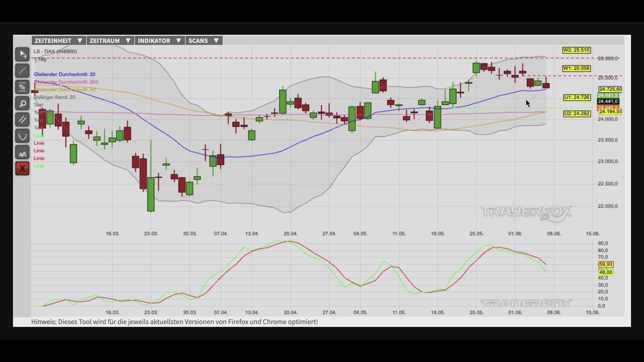Select the trend line drawing tool

pyautogui.click(x=22, y=71)
